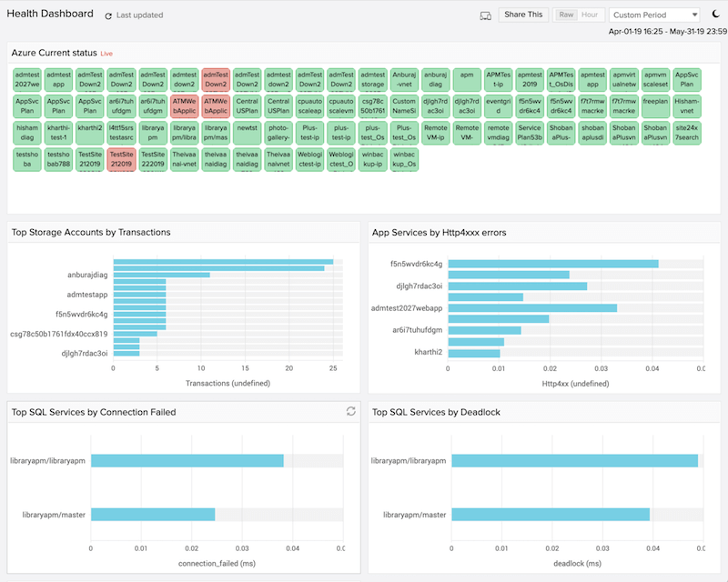Click the refresh icon beside Last updated
This screenshot has height=582, width=728.
pos(108,15)
